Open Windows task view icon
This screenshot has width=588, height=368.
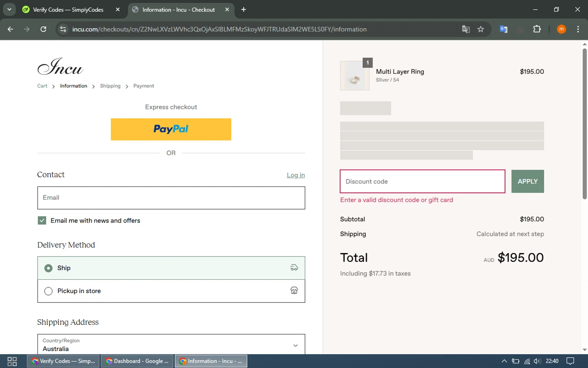[12, 361]
